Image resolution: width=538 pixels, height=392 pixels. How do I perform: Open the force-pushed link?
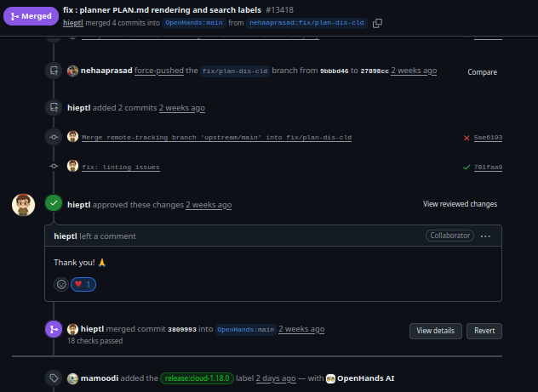(x=159, y=71)
